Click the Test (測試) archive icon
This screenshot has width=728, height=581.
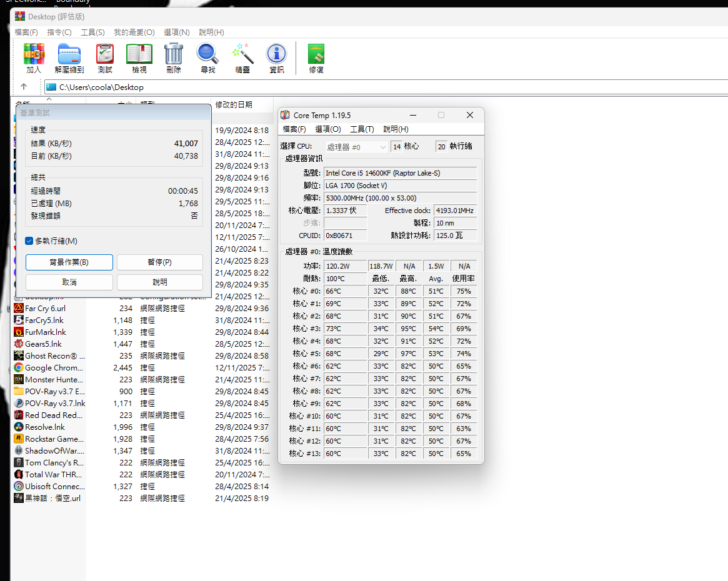[x=105, y=58]
